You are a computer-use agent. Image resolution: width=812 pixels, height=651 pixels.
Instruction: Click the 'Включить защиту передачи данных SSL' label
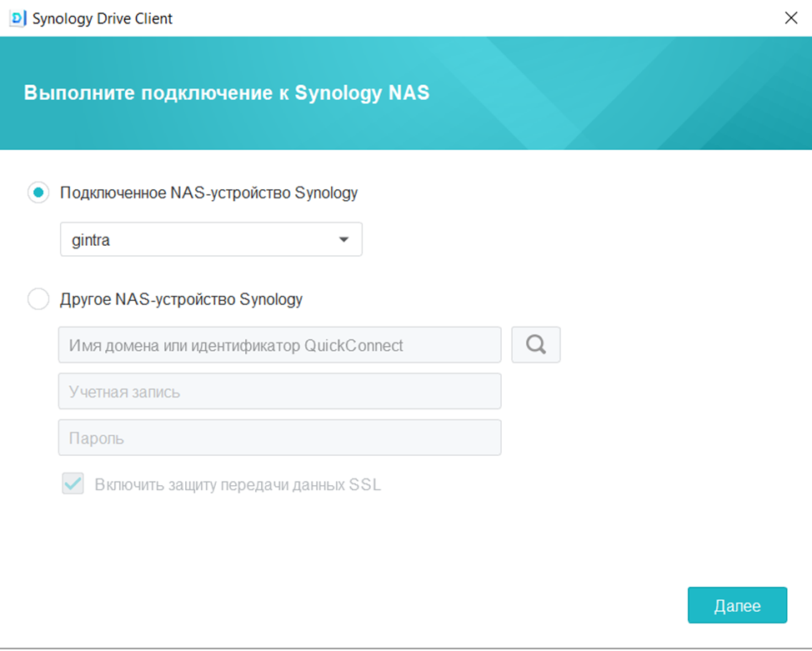point(238,485)
